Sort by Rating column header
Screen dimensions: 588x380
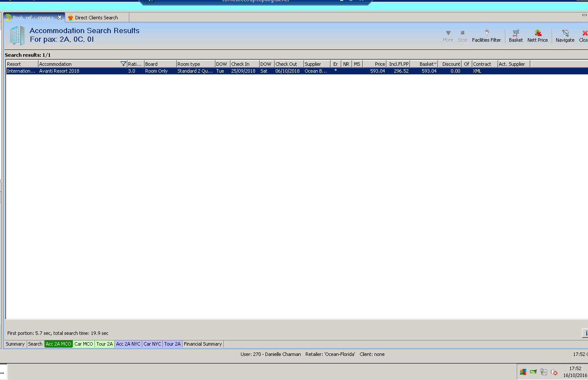pyautogui.click(x=136, y=64)
